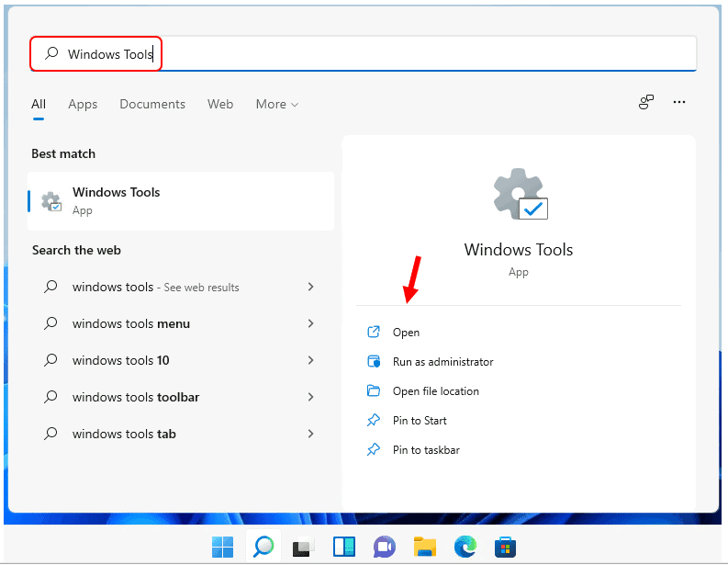Switch to the Documents filter tab
Viewport: 728px width, 565px height.
(152, 104)
